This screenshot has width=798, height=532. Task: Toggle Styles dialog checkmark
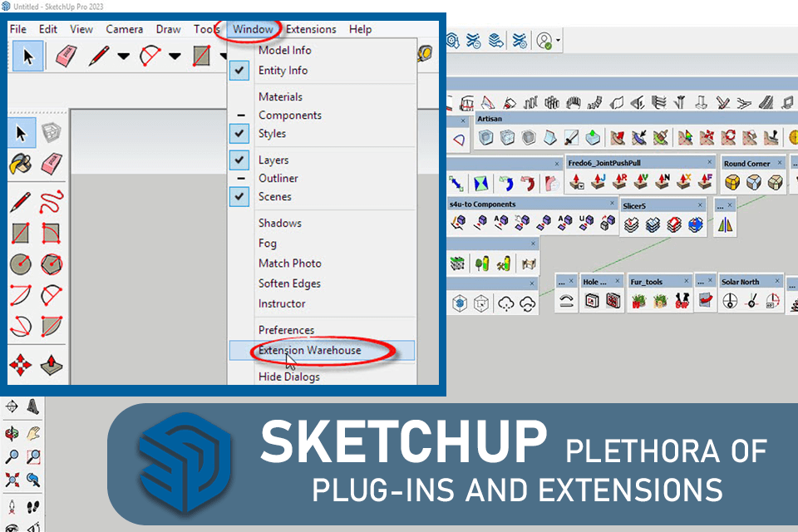pos(239,133)
